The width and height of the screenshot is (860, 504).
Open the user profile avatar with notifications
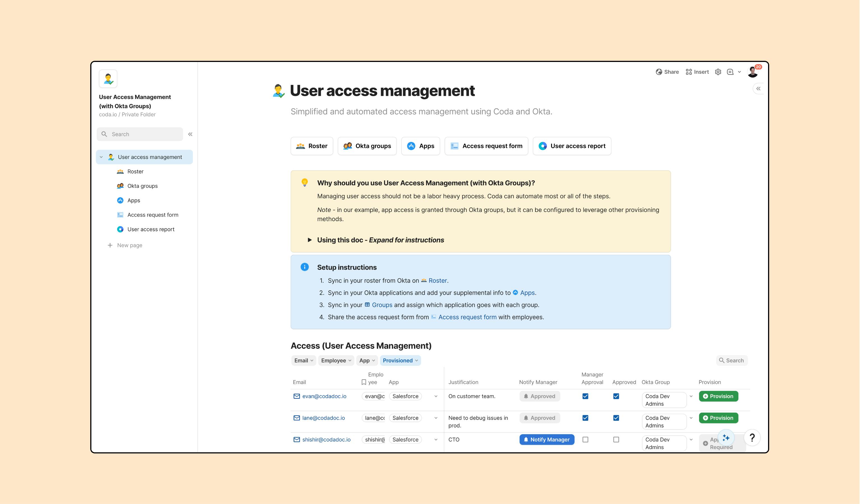(753, 72)
